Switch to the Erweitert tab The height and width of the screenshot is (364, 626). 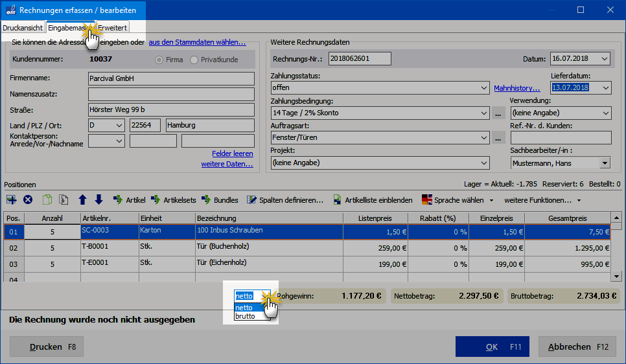point(113,28)
